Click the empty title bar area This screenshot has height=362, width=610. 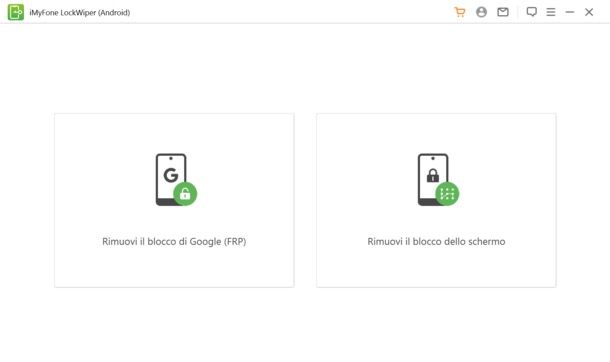pyautogui.click(x=292, y=12)
